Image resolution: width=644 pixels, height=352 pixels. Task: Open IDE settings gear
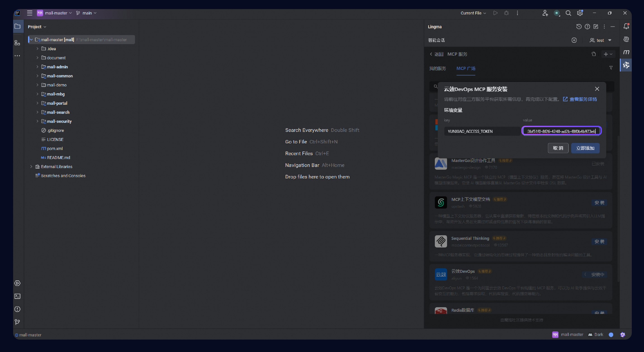[580, 13]
